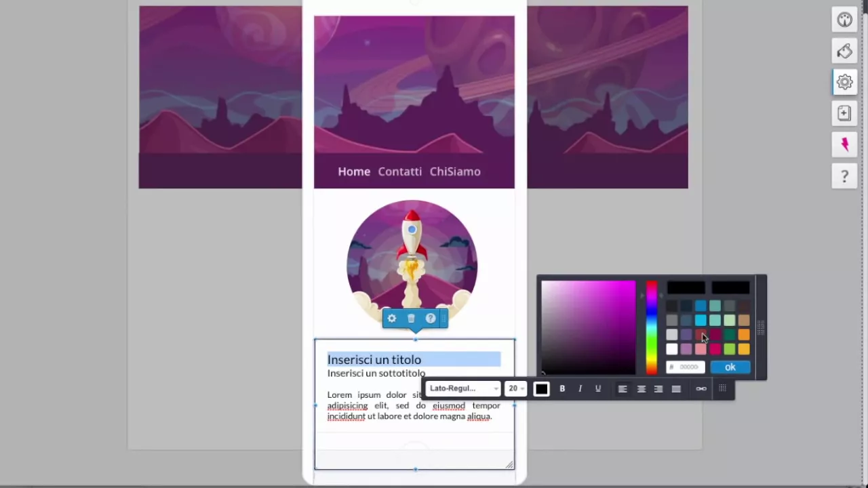Click the 'Inserisci un sottotitolo' text
The height and width of the screenshot is (488, 868).
[x=376, y=373]
